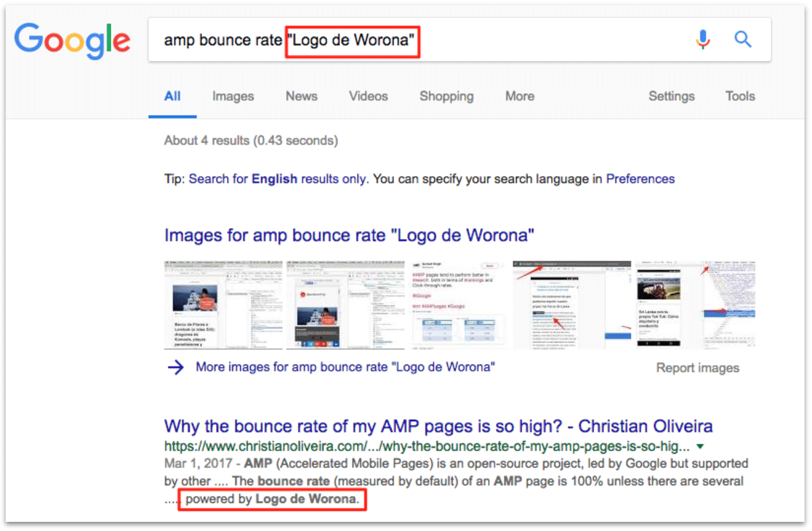Viewport: 812px width, 531px height.
Task: Click Report images link
Action: coord(698,368)
